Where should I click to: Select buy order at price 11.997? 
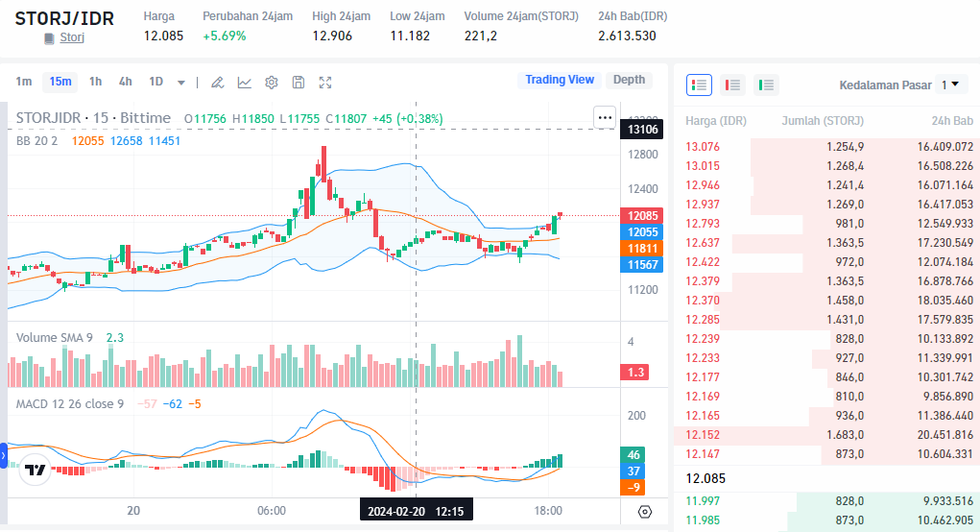pos(826,501)
